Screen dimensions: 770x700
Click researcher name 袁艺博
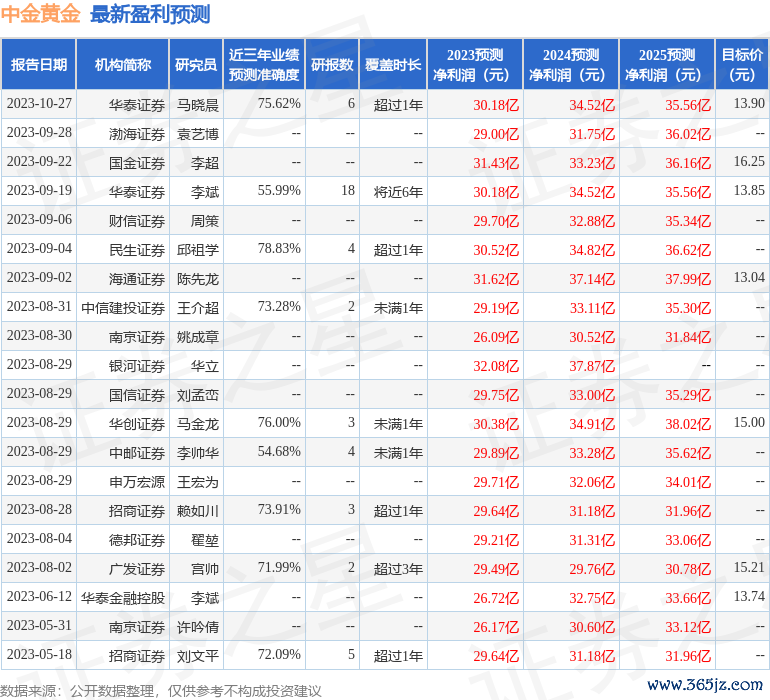[x=198, y=134]
